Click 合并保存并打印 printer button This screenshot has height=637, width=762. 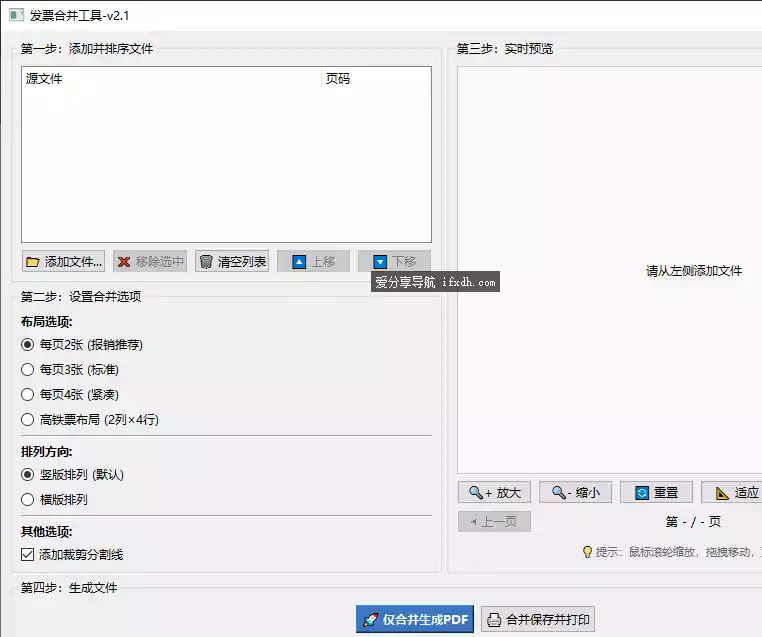[538, 619]
